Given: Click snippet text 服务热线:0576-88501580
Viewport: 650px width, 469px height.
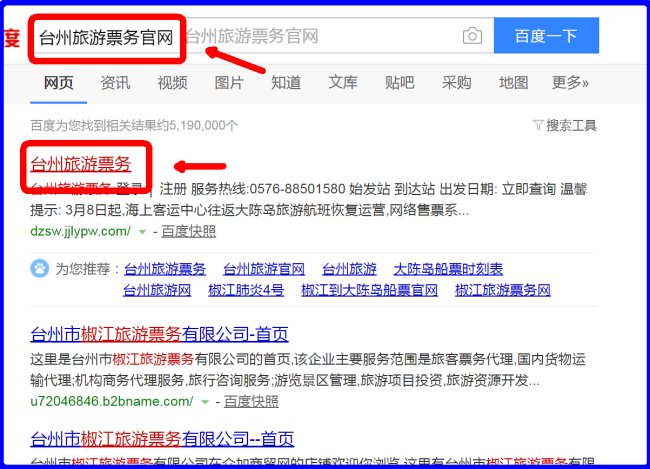Looking at the screenshot, I should pos(268,189).
